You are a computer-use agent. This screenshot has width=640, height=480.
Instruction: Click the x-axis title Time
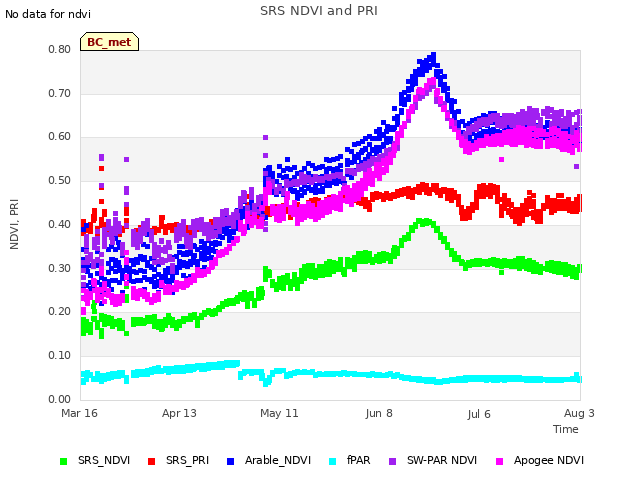(565, 429)
